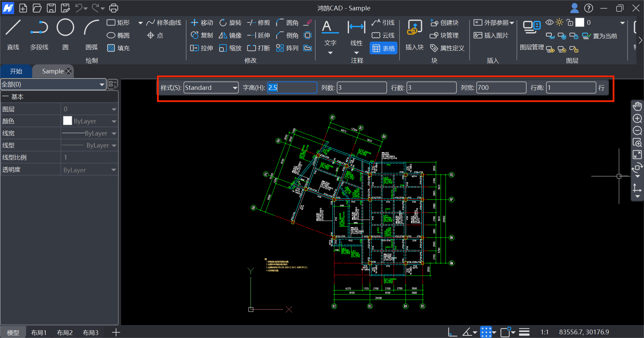644x338 pixels.
Task: Click the print icon in title bar
Action: pos(114,8)
